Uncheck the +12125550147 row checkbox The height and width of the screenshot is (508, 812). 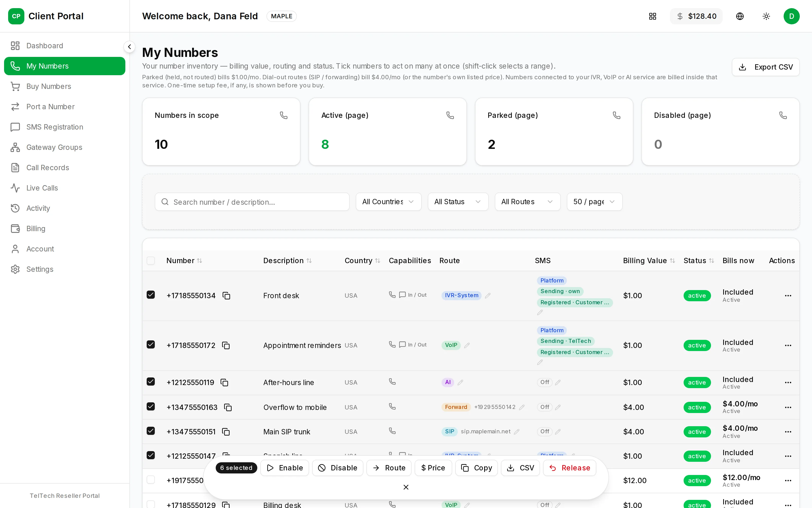151,455
